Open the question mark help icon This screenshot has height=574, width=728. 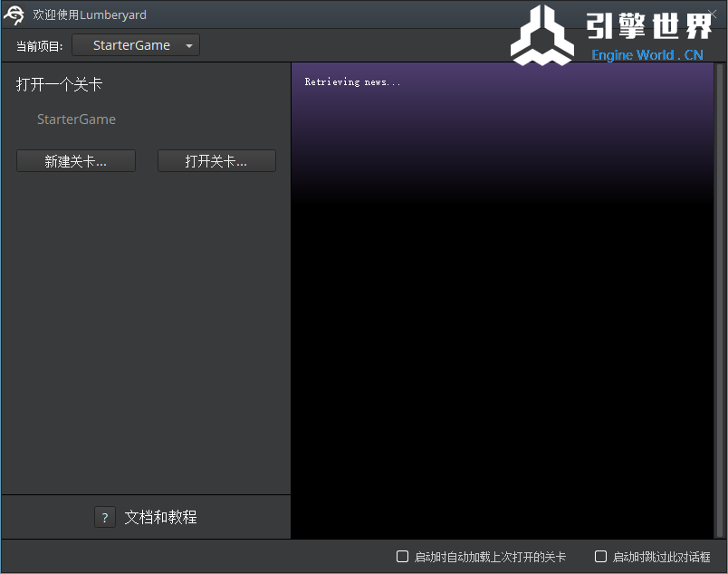point(105,517)
